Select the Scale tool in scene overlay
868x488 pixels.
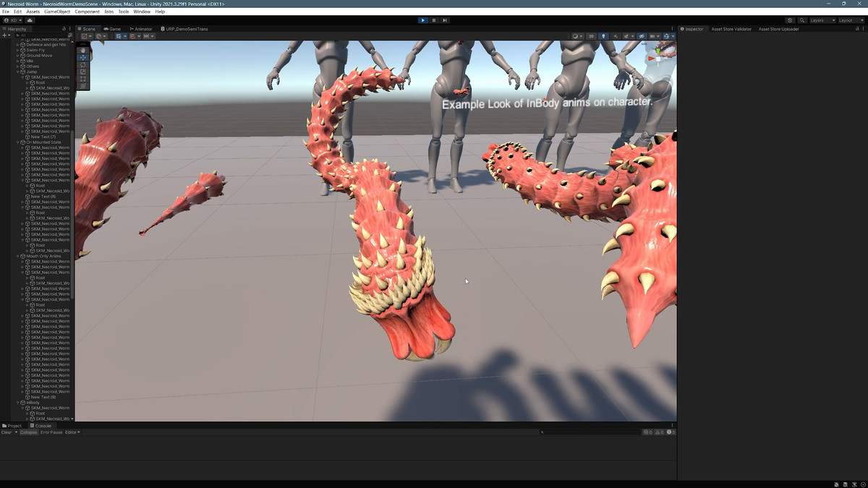pyautogui.click(x=83, y=72)
